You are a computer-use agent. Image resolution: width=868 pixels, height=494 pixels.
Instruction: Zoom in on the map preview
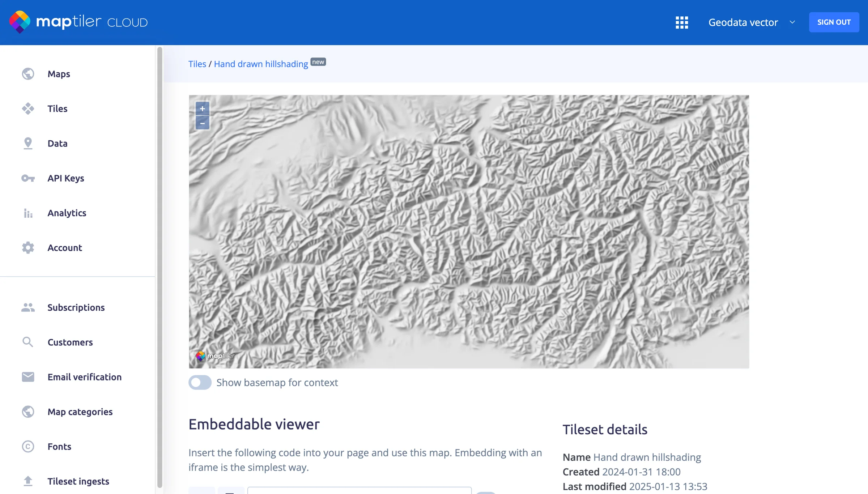(x=203, y=108)
